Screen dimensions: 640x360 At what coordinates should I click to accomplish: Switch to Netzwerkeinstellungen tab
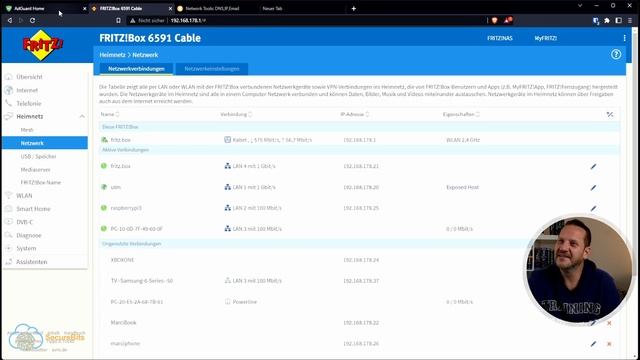click(x=211, y=69)
